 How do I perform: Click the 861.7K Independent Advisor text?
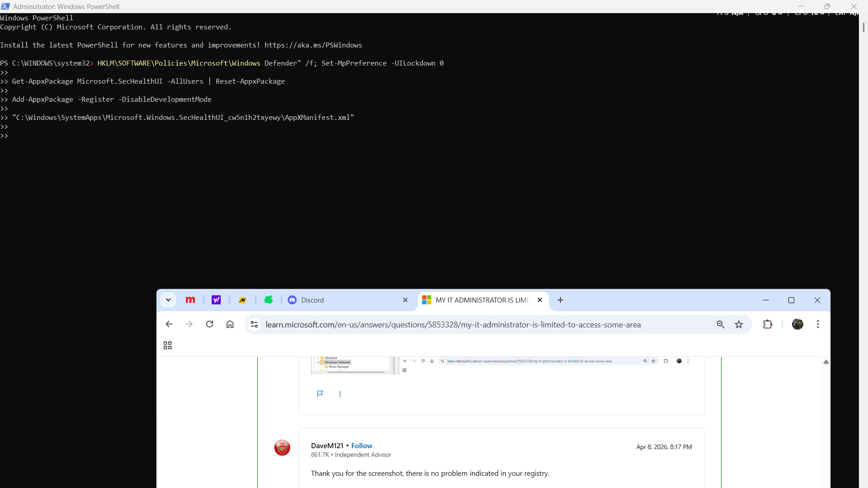click(x=351, y=455)
